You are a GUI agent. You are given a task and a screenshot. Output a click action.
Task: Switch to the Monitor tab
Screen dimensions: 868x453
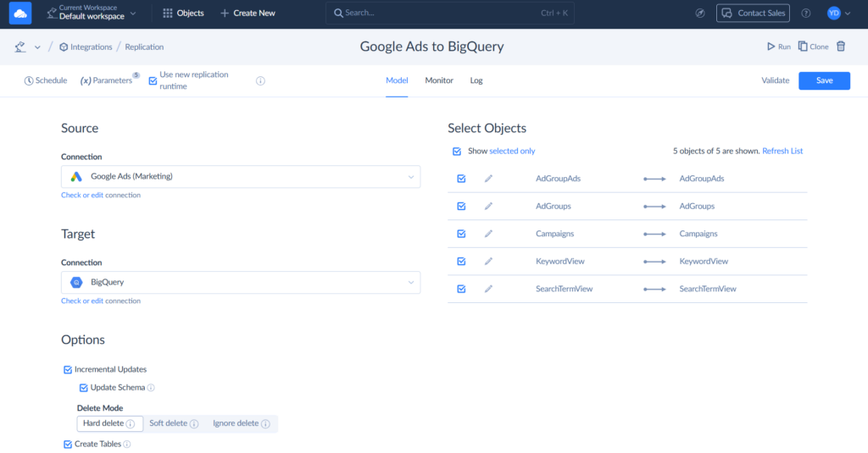tap(439, 80)
